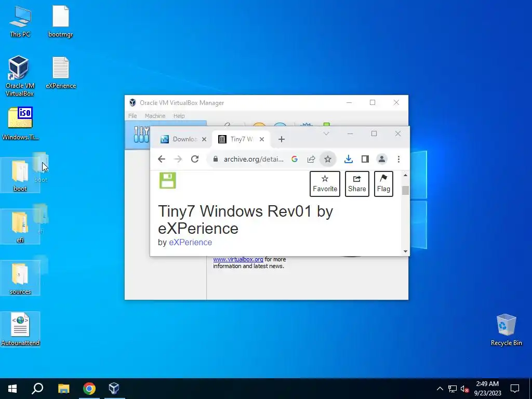Click the Favorite button

(325, 184)
